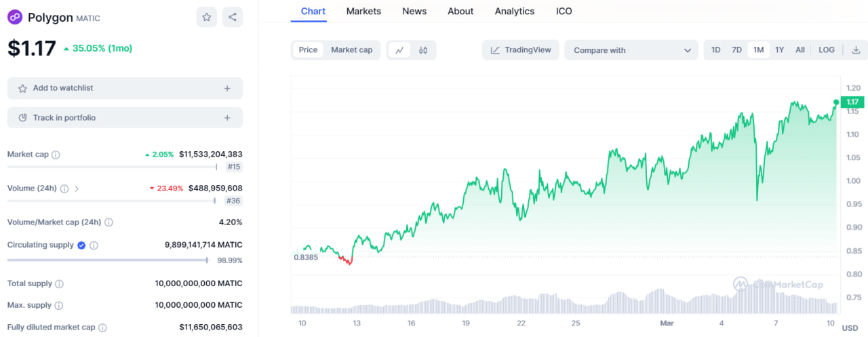This screenshot has height=337, width=868.
Task: Click Add to watchlist button
Action: tap(125, 88)
